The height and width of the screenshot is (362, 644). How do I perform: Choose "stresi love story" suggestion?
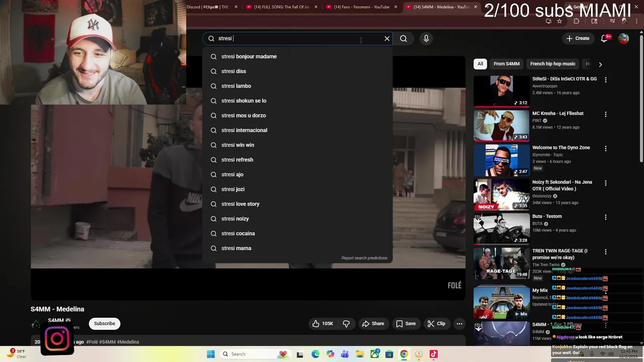click(297, 204)
